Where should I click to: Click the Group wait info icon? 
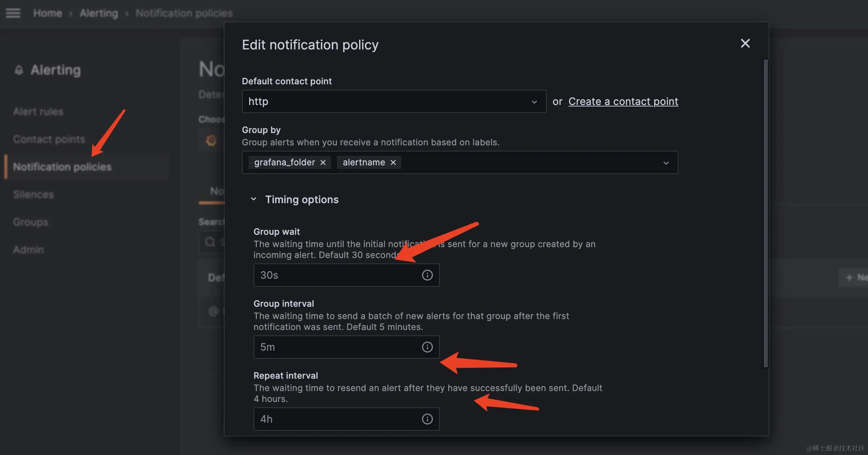(427, 275)
